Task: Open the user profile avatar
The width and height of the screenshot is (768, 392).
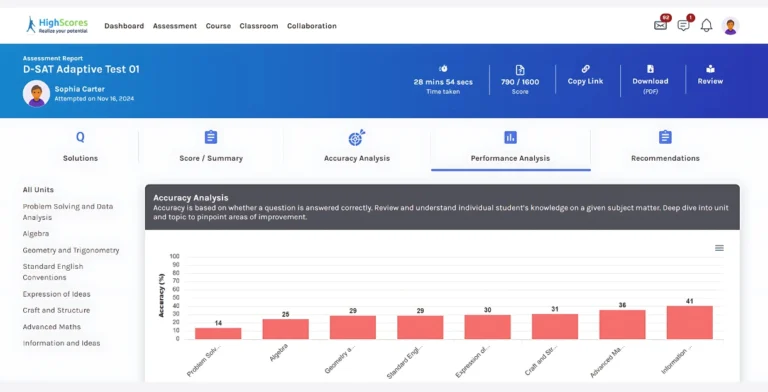Action: click(x=730, y=26)
